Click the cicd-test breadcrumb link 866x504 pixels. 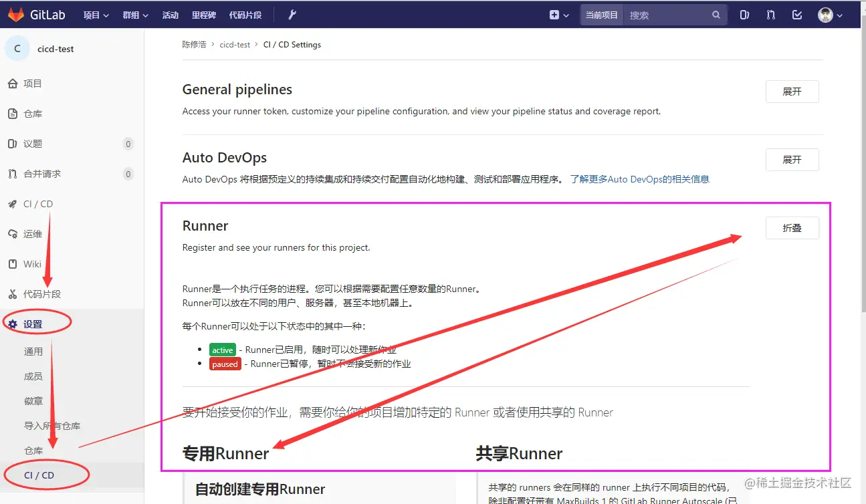(x=235, y=45)
